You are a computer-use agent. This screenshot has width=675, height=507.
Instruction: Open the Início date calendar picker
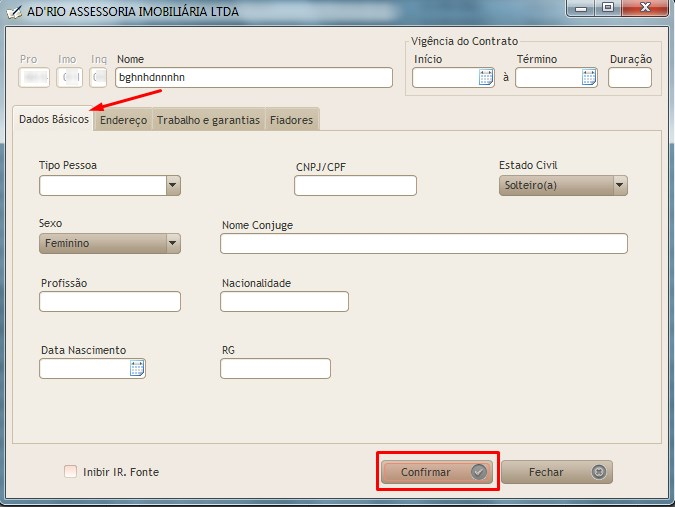pos(486,77)
